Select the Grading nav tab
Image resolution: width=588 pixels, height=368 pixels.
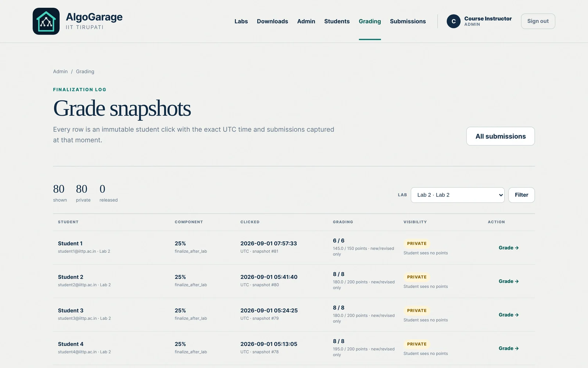(x=370, y=21)
